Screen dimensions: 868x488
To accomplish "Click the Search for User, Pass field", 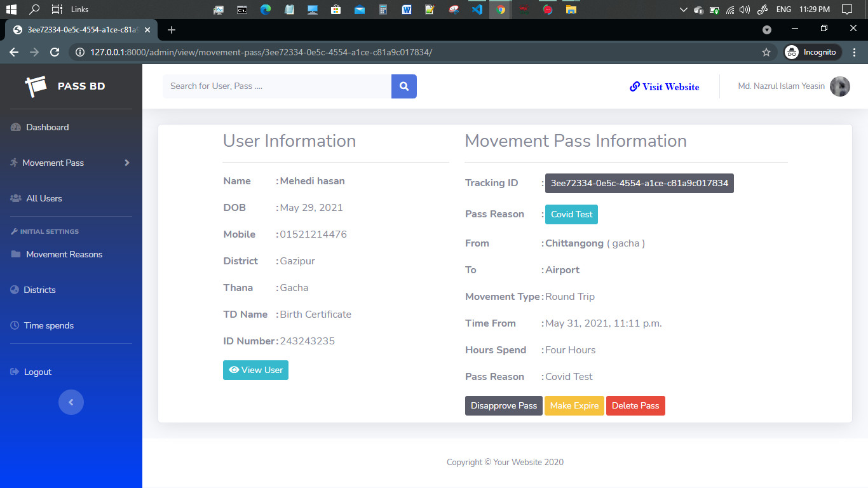I will pyautogui.click(x=277, y=86).
